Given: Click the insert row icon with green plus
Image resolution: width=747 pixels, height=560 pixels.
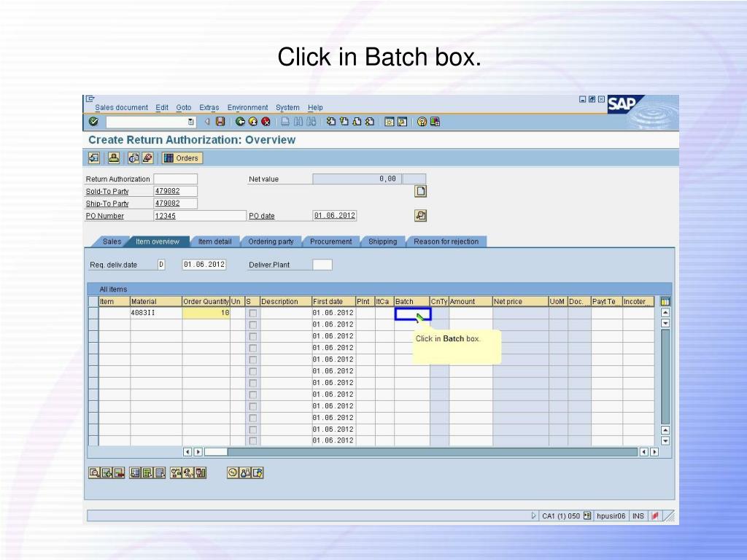Looking at the screenshot, I should [x=107, y=472].
